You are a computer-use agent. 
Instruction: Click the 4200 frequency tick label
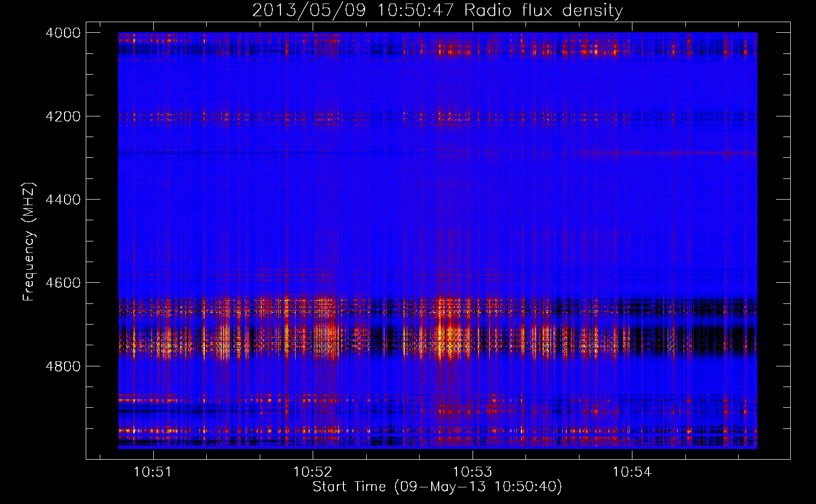click(x=63, y=116)
